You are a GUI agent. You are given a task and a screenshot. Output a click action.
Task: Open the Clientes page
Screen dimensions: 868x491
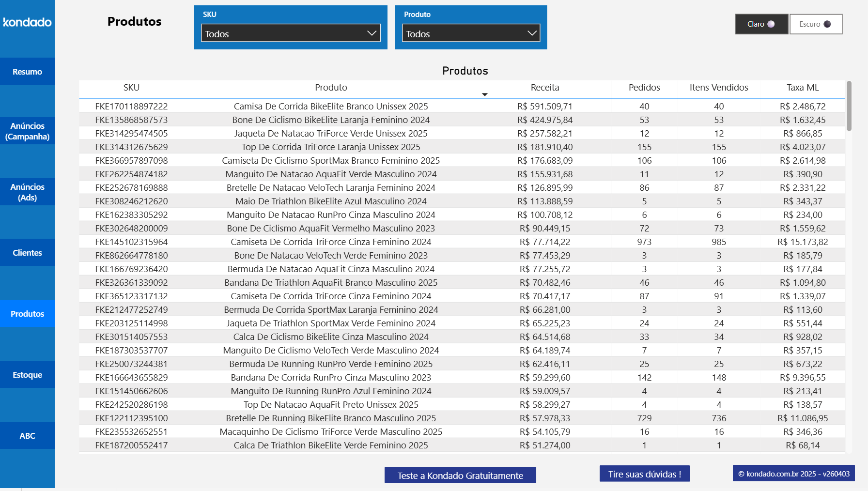click(27, 252)
